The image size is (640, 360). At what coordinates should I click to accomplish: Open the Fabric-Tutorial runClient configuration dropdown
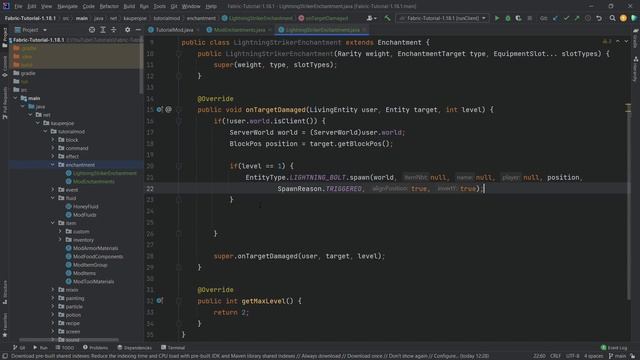pyautogui.click(x=443, y=18)
